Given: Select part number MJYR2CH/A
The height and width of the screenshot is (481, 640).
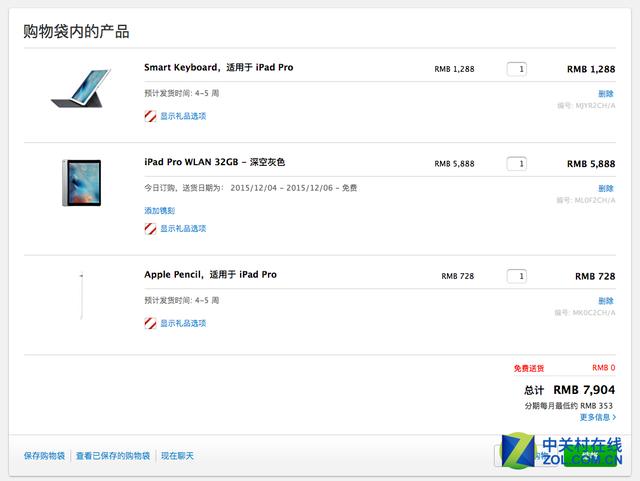Looking at the screenshot, I should click(x=595, y=106).
